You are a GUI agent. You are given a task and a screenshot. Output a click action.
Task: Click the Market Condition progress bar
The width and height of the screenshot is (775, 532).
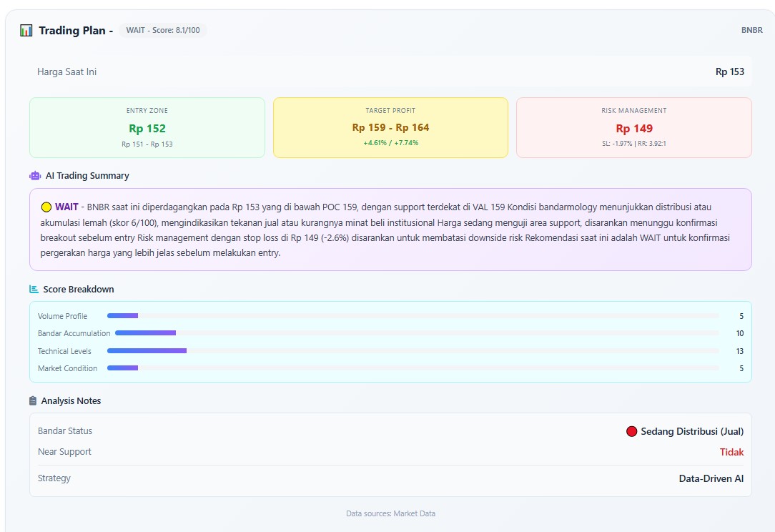coord(413,368)
